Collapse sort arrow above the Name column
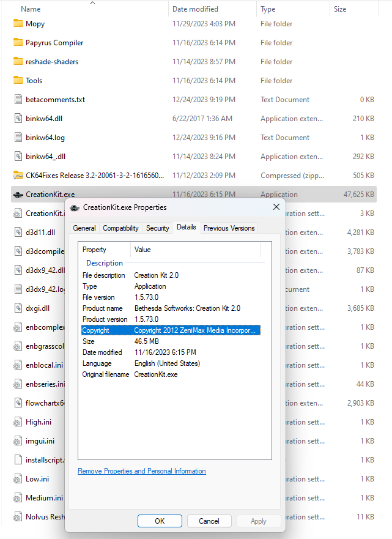Image resolution: width=392 pixels, height=539 pixels. [x=92, y=2]
